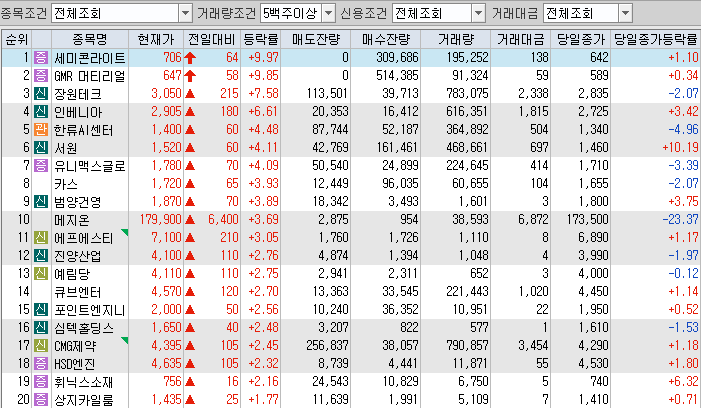
Task: Click the 증 badge beside 상지카일룸
Action: [41, 399]
